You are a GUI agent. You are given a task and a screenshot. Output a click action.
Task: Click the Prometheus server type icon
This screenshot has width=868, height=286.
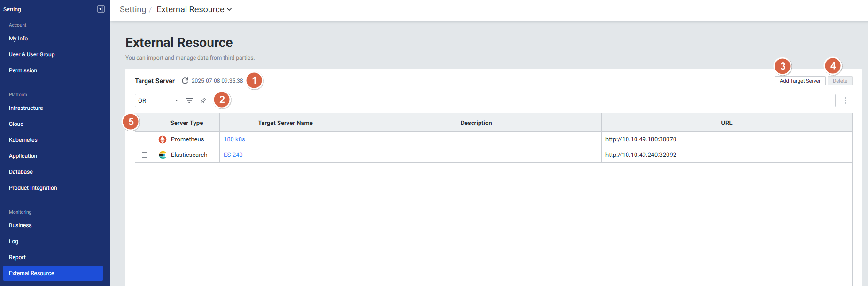click(163, 139)
